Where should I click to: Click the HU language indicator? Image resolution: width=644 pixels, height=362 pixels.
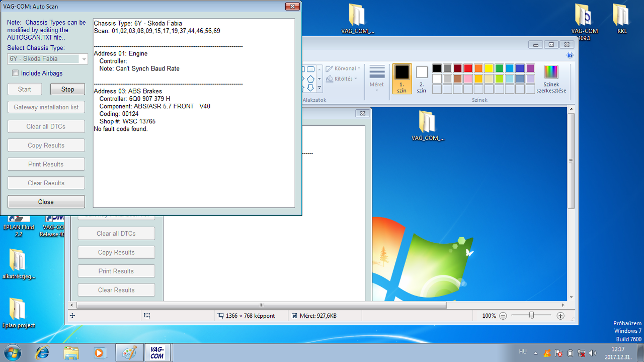(523, 351)
